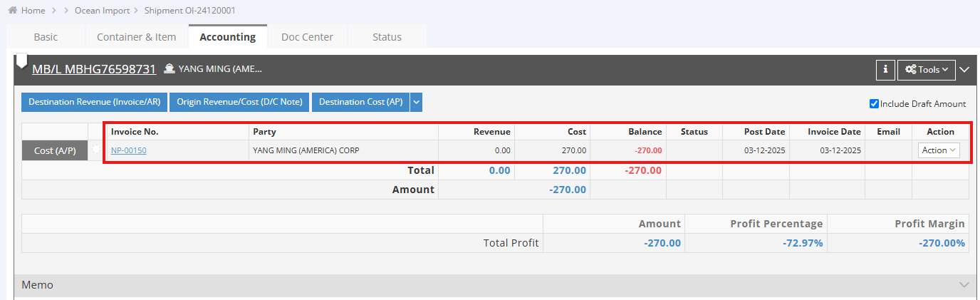
Task: Open invoice link NP-00150
Action: [128, 150]
